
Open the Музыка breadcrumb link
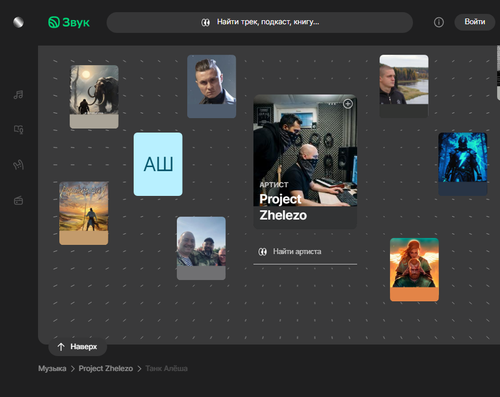(x=52, y=368)
